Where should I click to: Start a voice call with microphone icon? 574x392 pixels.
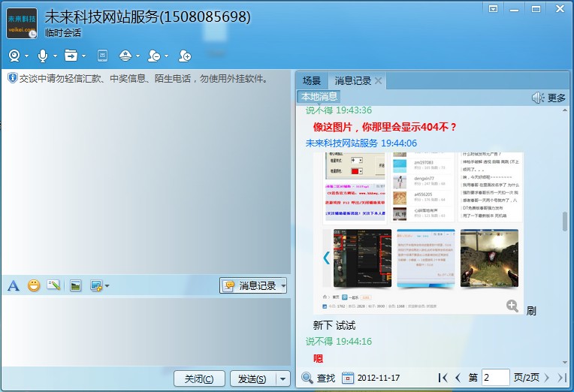43,56
